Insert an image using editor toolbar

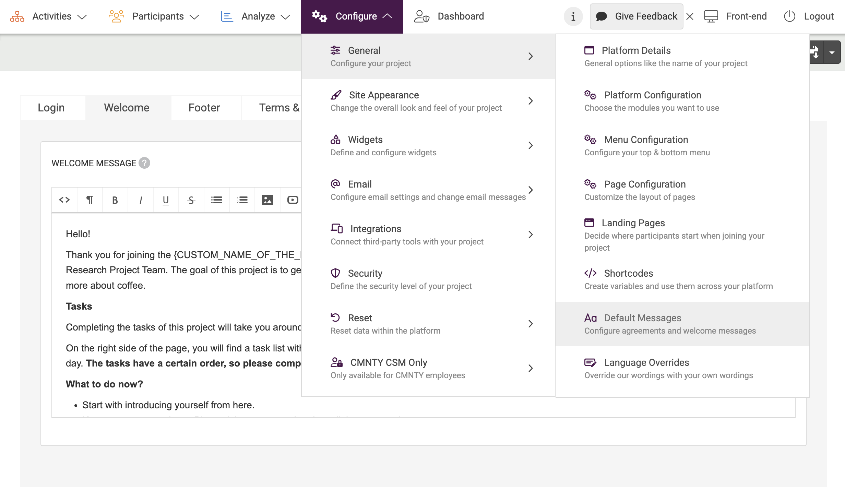tap(267, 200)
